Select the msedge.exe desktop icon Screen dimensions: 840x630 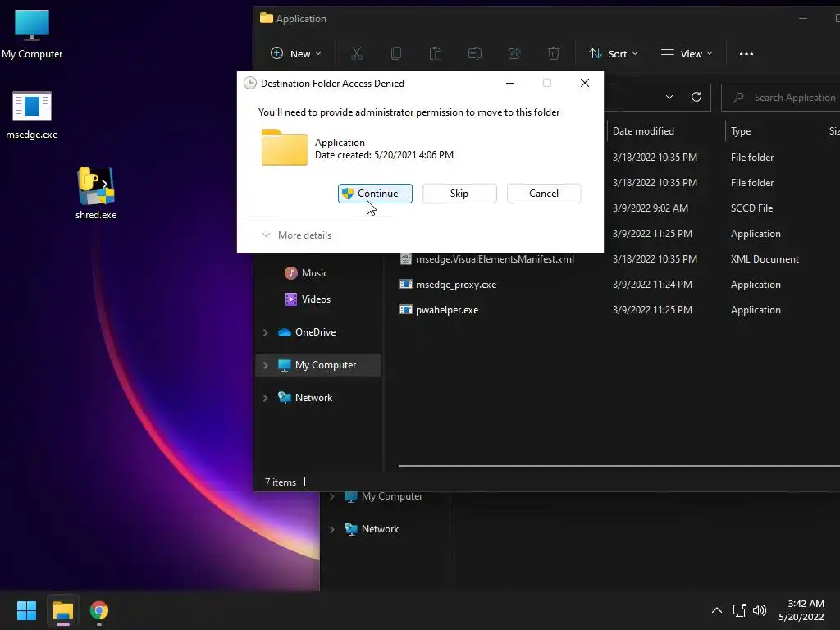[x=32, y=115]
